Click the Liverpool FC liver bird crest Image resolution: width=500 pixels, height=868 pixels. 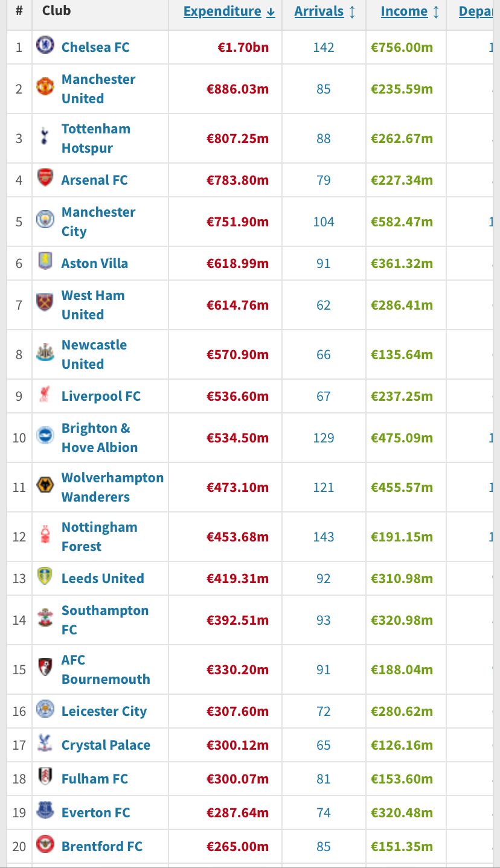point(45,394)
